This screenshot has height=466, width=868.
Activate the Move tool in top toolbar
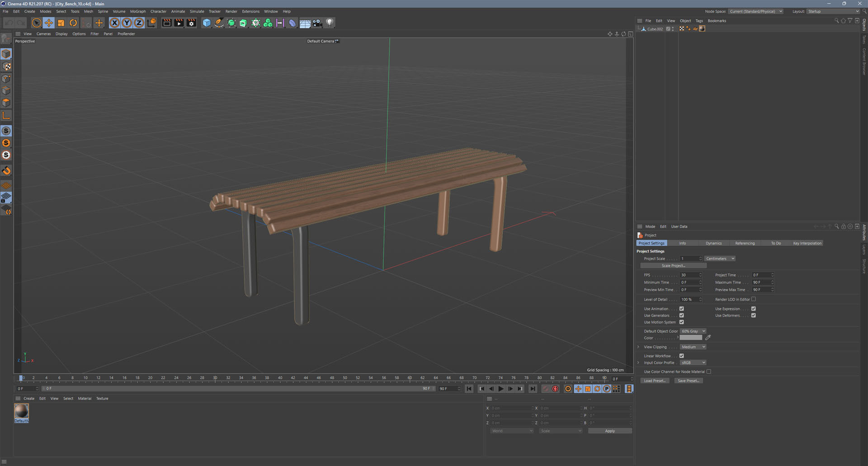pos(49,23)
